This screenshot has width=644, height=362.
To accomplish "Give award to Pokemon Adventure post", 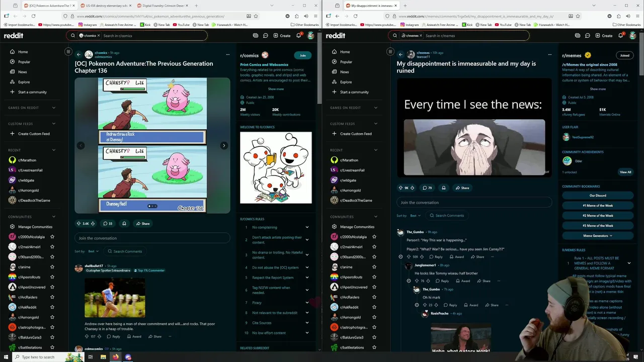I will [x=124, y=223].
